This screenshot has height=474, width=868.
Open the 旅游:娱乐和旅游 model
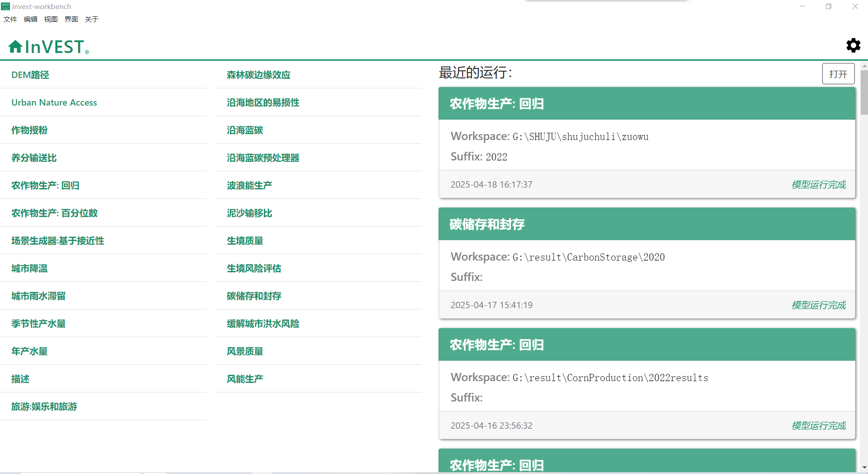(103, 406)
